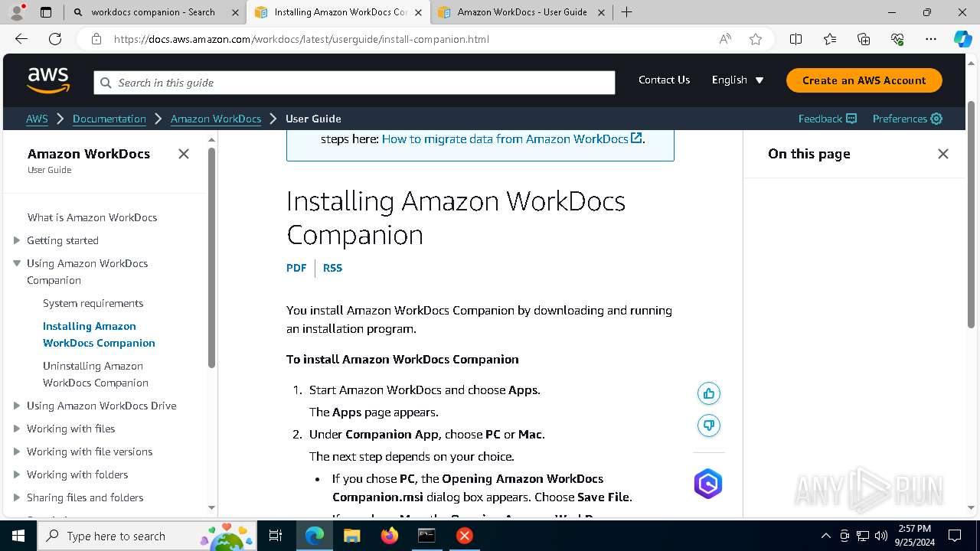Open Edge settings and more menu
The width and height of the screenshot is (980, 551).
(931, 39)
